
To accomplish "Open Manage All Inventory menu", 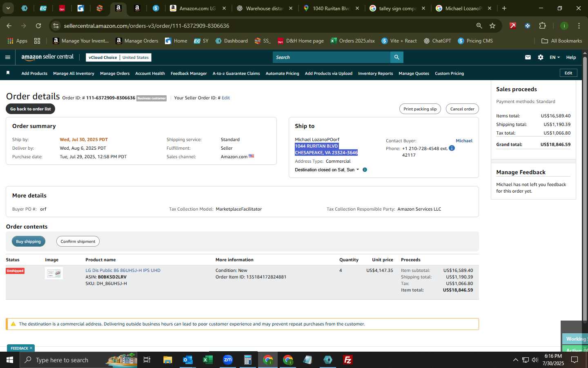I will [73, 74].
